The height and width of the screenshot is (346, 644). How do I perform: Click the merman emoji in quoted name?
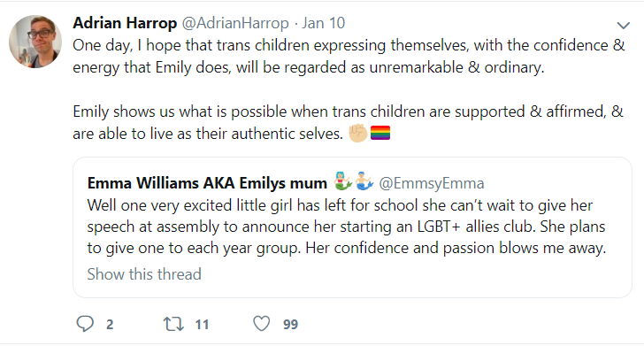364,181
